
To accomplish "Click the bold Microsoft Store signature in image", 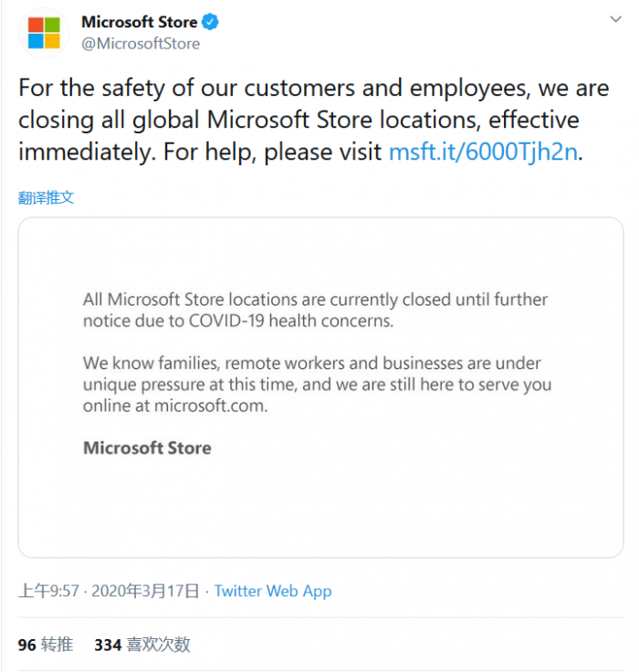I will 147,448.
